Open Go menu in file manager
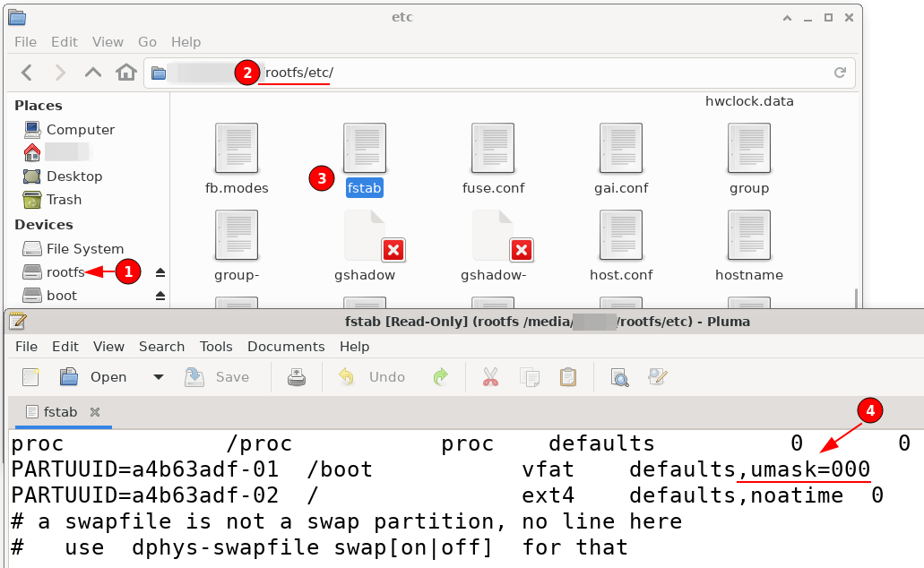 point(147,42)
